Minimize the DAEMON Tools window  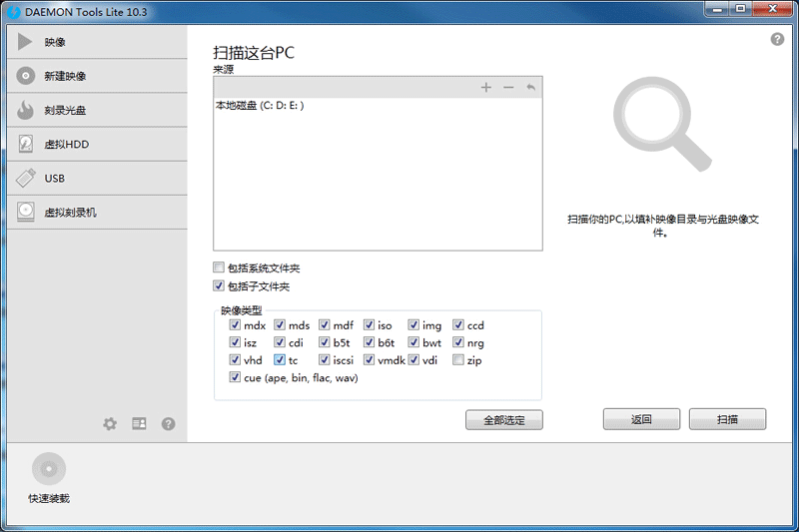coord(717,9)
